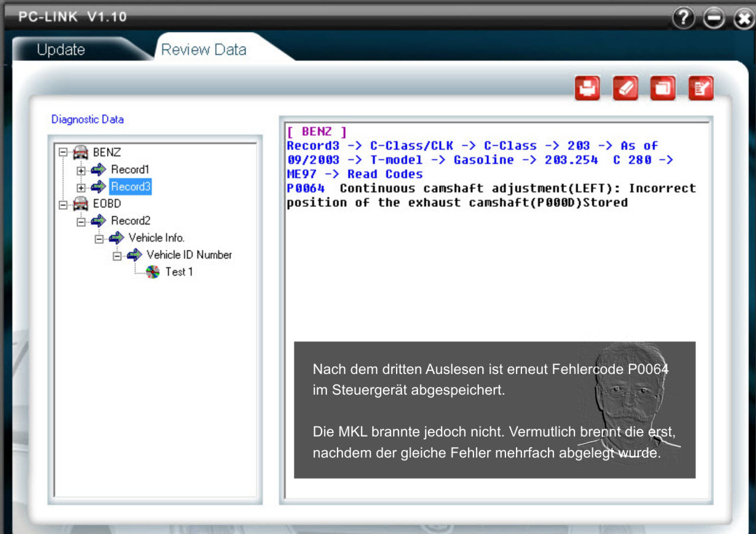756x534 pixels.
Task: Click the red Print icon button
Action: click(x=587, y=89)
